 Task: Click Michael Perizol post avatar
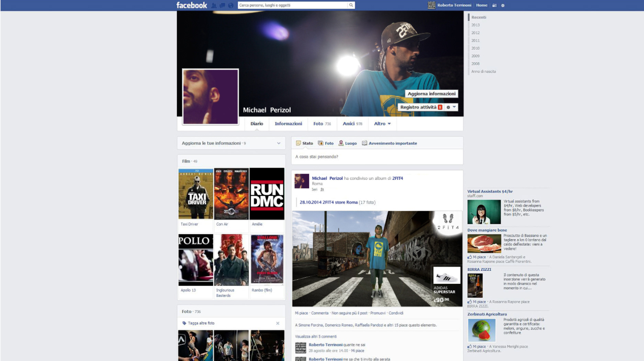coord(302,181)
